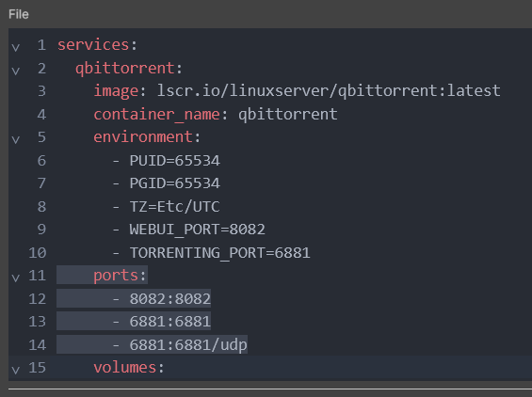Fold the volumes section at line 15
Viewport: 532px width, 397px height.
(x=16, y=370)
